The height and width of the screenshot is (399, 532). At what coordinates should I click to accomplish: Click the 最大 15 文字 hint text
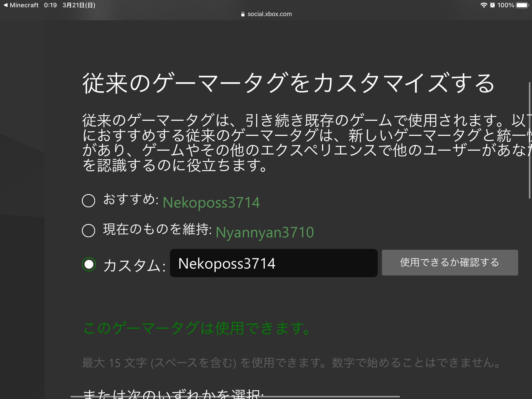point(291,363)
